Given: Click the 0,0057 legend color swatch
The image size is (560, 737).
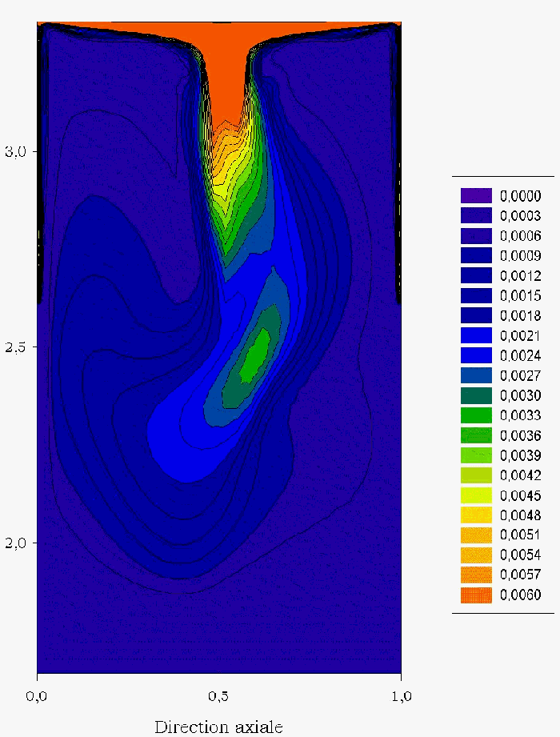Looking at the screenshot, I should click(x=476, y=575).
